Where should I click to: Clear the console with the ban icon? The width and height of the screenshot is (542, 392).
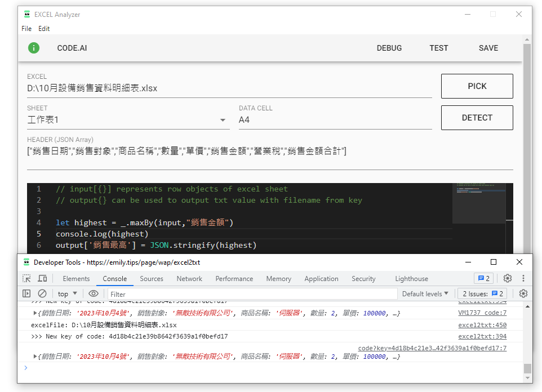(x=42, y=293)
